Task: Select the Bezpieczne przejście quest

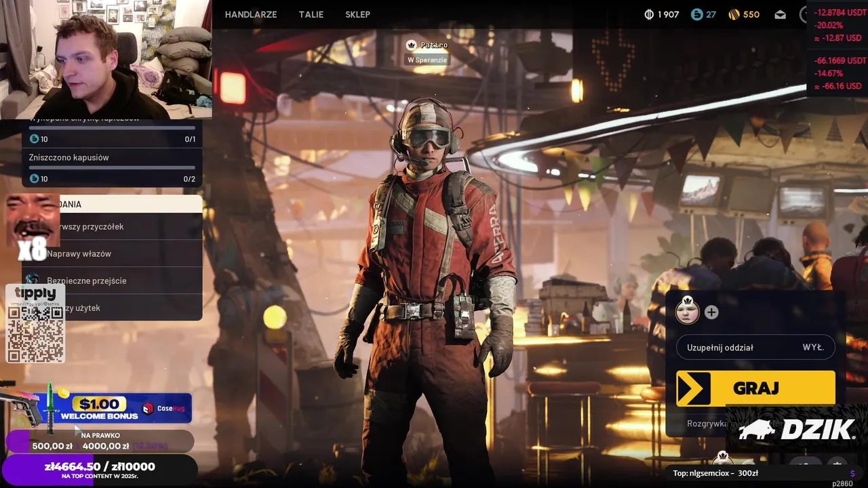Action: point(113,281)
